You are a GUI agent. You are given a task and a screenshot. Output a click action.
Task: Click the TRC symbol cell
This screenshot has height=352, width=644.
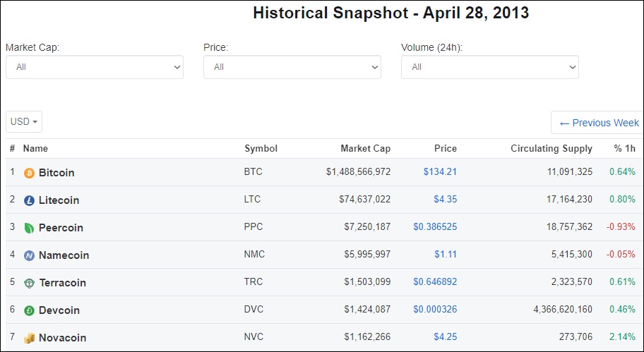click(x=254, y=281)
